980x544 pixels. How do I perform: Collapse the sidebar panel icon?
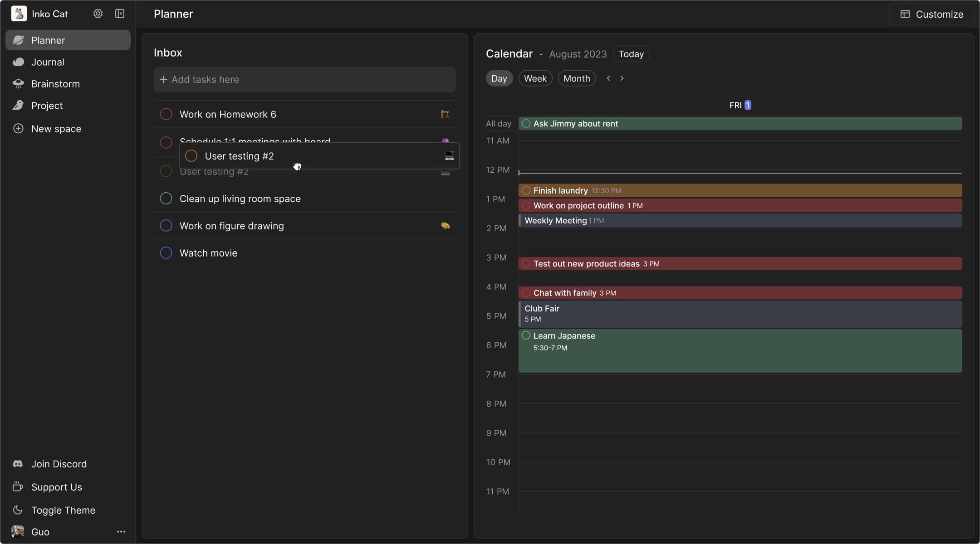[120, 14]
